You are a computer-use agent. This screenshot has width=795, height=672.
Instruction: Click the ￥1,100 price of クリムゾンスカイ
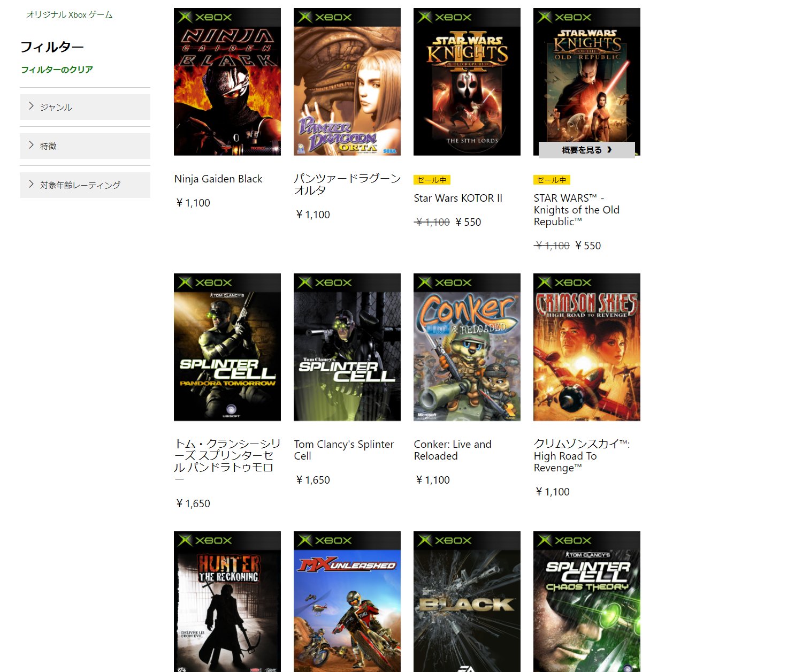tap(552, 492)
